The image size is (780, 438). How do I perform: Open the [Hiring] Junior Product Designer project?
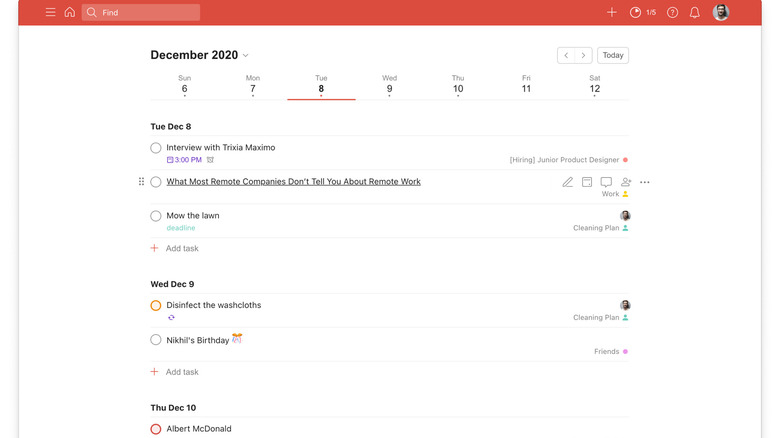coord(569,160)
